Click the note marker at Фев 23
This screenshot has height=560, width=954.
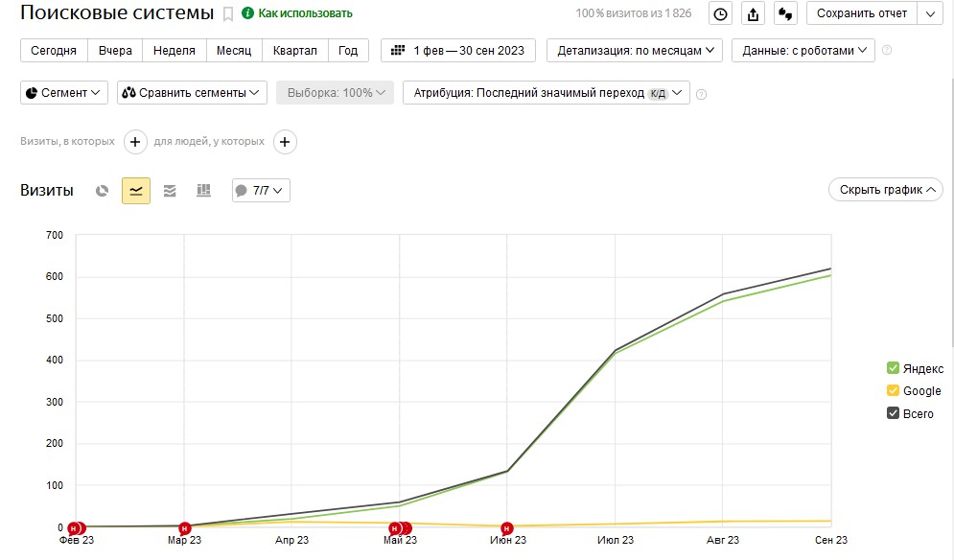(76, 528)
